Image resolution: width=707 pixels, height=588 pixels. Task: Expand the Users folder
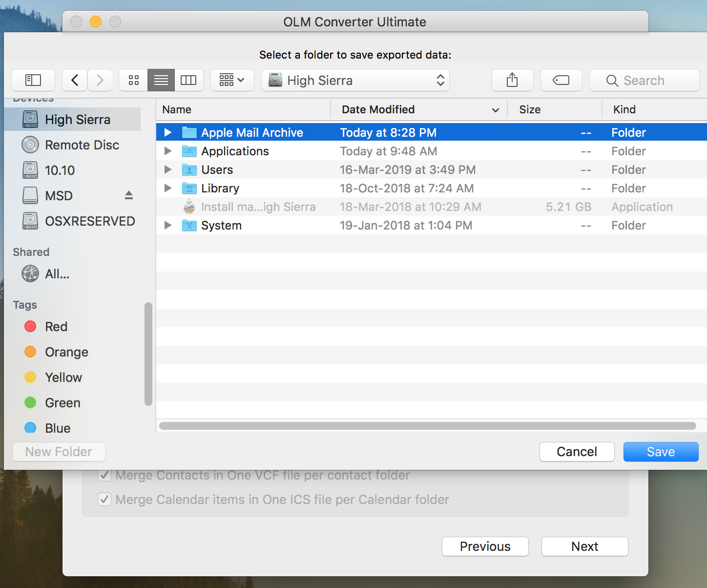click(168, 169)
